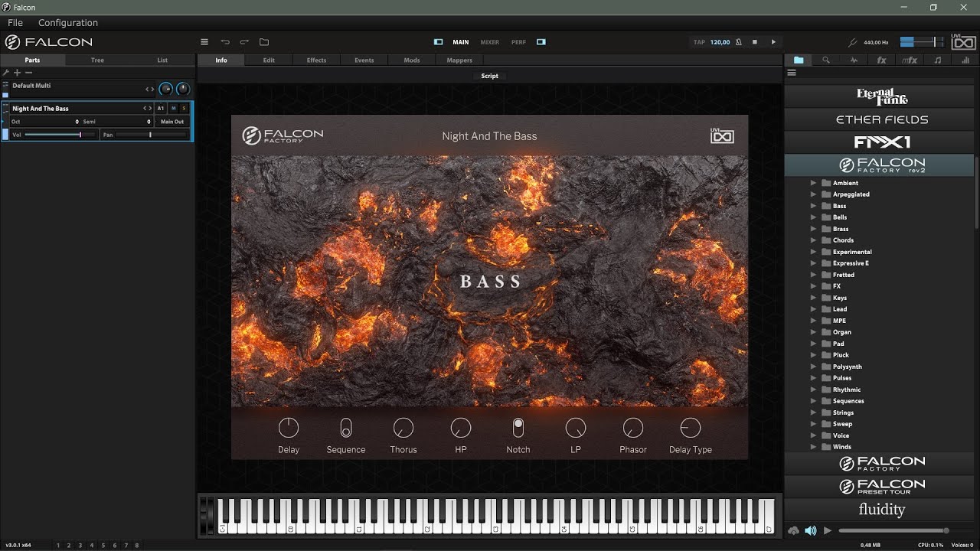Click the HP knob

[x=461, y=428]
